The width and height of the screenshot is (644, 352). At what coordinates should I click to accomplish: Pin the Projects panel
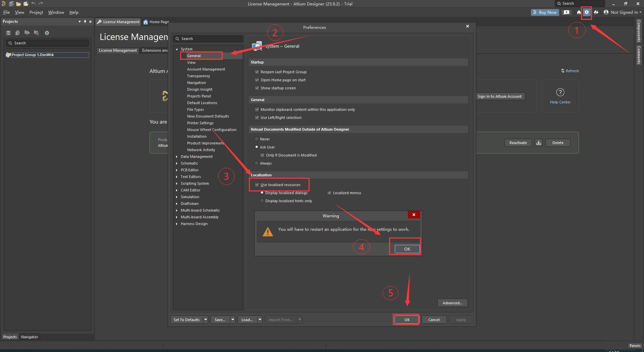(85, 21)
